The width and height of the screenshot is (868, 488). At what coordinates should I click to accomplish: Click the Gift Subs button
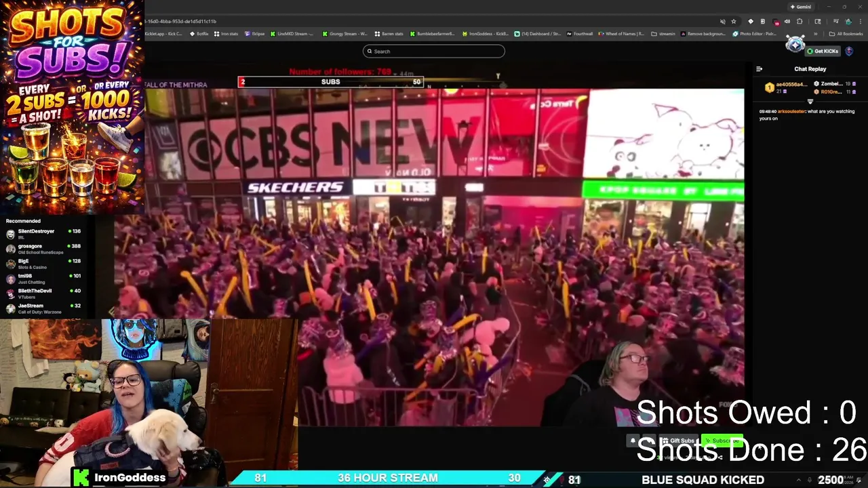(x=678, y=441)
